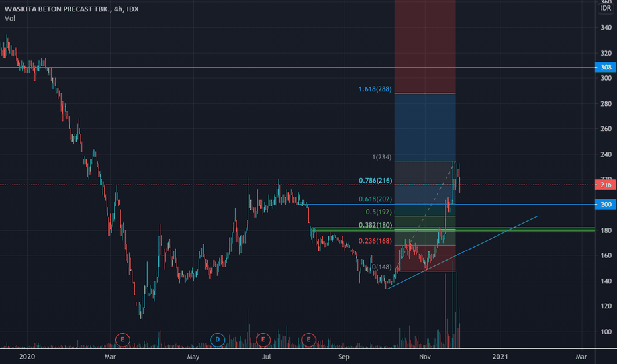The image size is (617, 364).
Task: Click the red 216 current price label
Action: coord(606,185)
